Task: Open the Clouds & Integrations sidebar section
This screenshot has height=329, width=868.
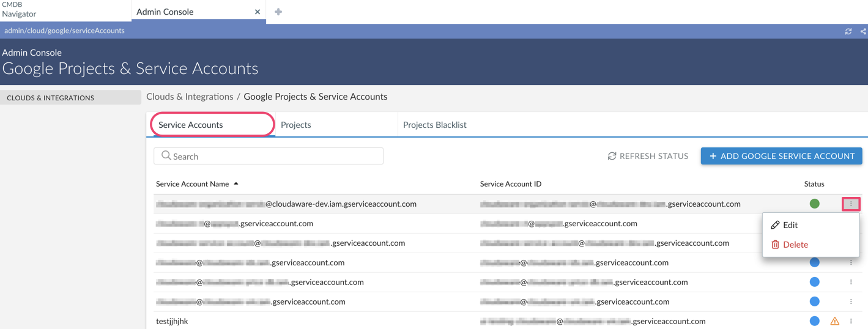Action: (70, 98)
